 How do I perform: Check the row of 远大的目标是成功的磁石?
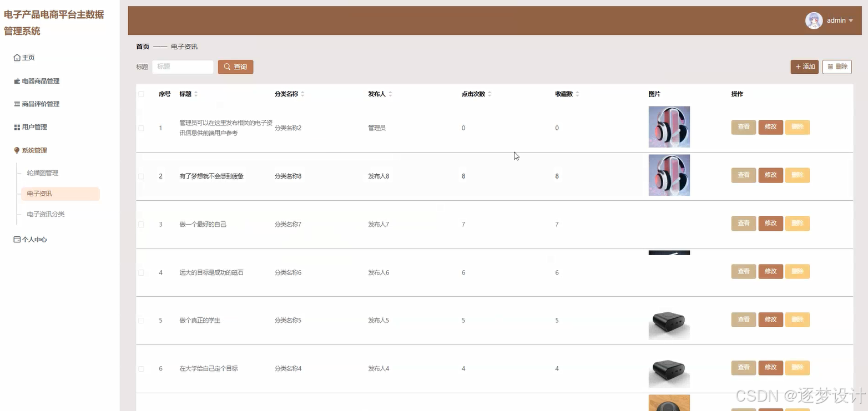141,273
